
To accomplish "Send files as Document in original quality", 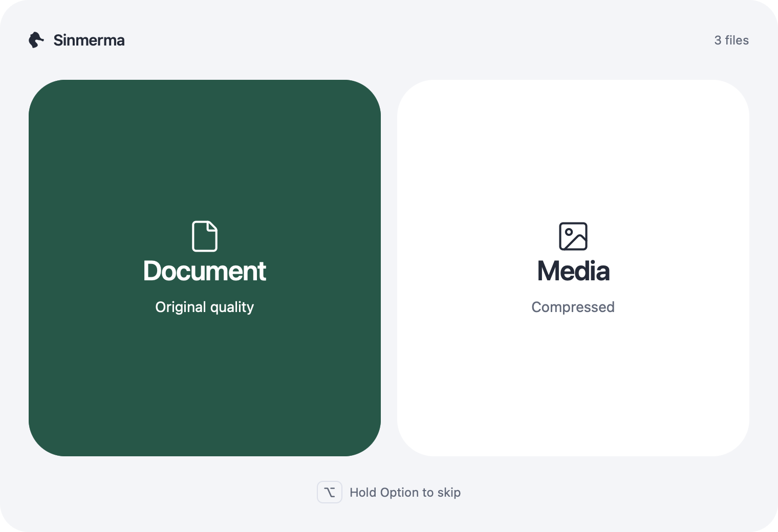I will 205,268.
